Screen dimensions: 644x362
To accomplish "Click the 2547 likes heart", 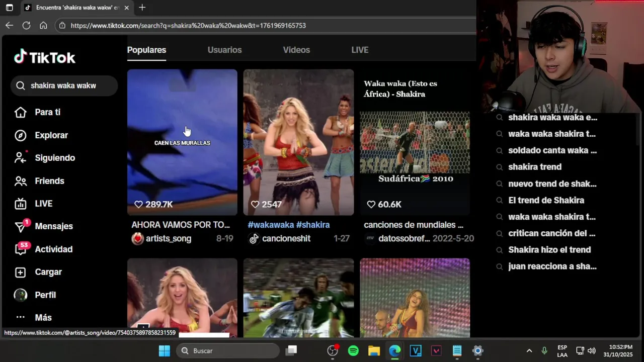I will pyautogui.click(x=255, y=204).
